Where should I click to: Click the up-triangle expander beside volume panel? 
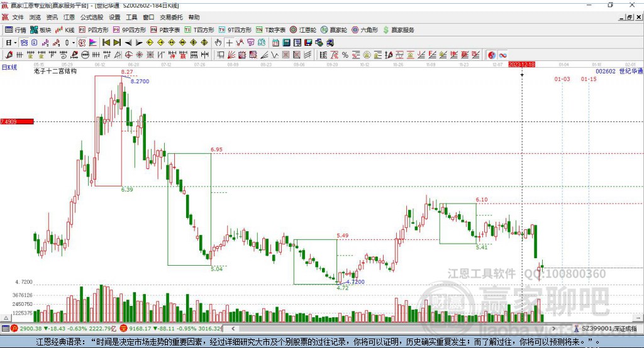pos(6,318)
